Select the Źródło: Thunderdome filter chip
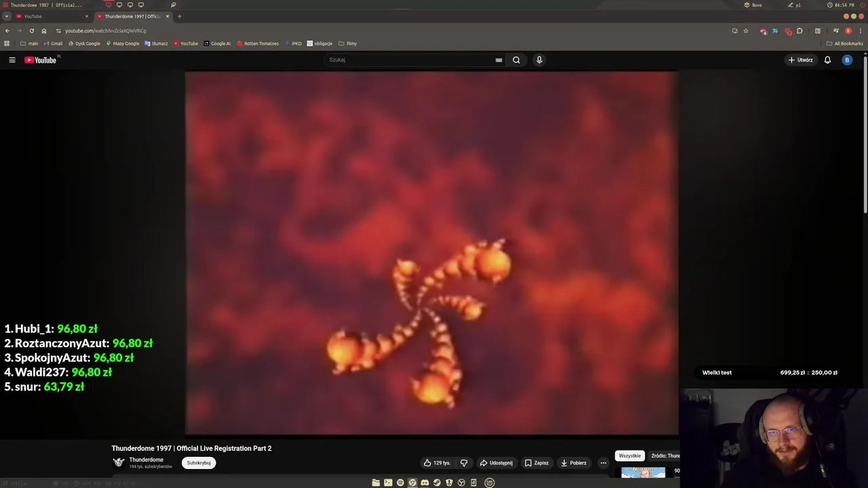 click(664, 455)
